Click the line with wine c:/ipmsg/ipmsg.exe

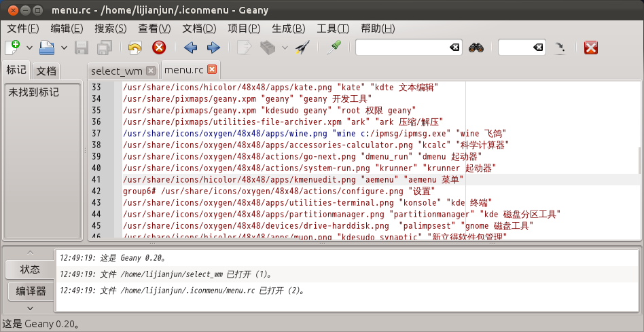[x=315, y=133]
